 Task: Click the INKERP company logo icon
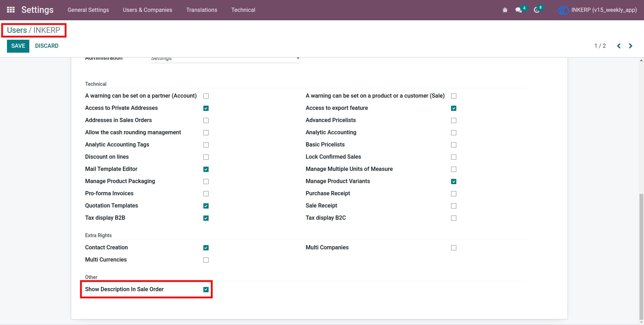coord(563,10)
